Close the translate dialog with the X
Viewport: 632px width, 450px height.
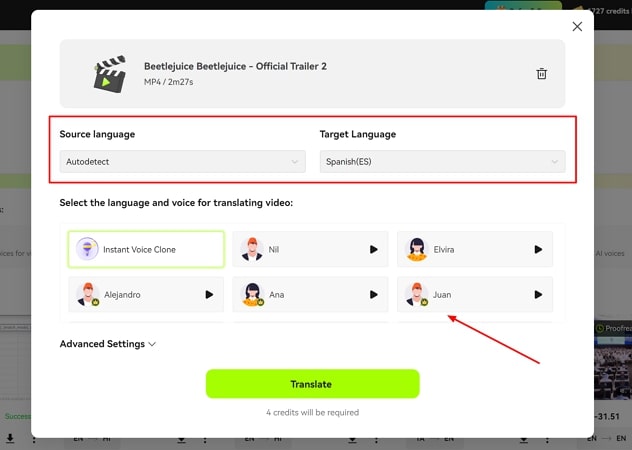[577, 27]
